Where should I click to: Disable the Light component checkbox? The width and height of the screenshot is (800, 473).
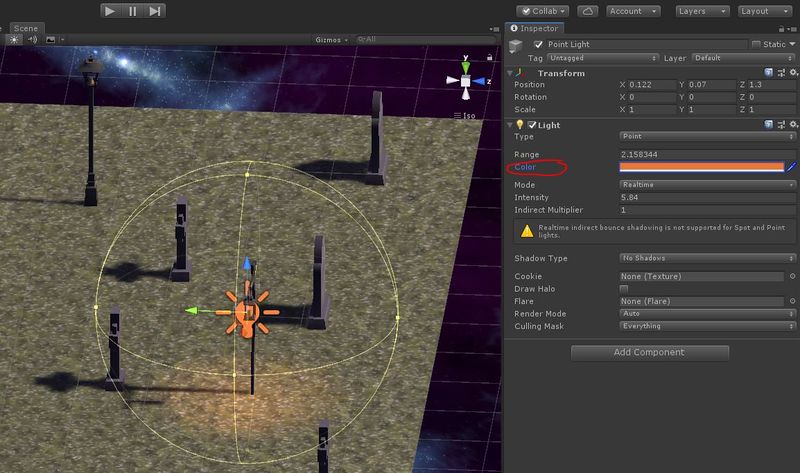coord(532,125)
